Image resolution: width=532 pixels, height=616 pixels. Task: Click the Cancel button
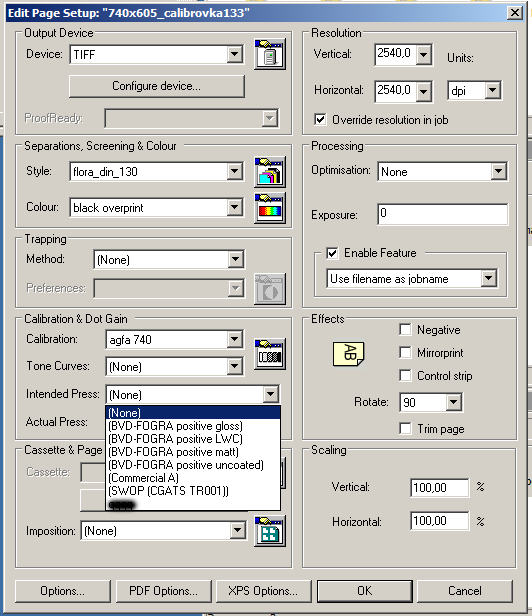(x=465, y=591)
